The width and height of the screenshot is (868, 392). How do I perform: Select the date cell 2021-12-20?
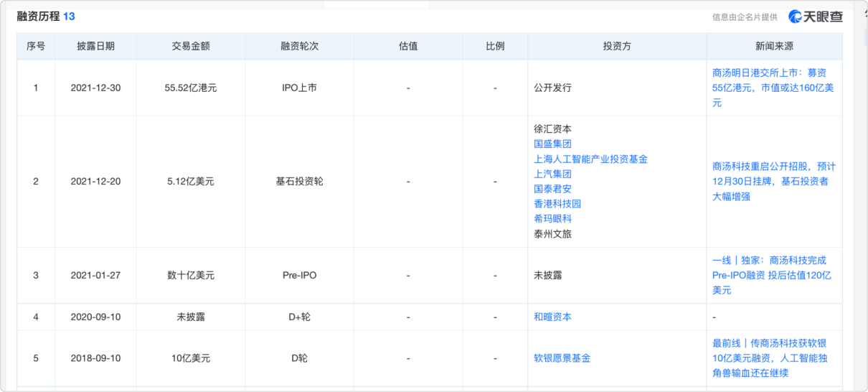[x=95, y=181]
